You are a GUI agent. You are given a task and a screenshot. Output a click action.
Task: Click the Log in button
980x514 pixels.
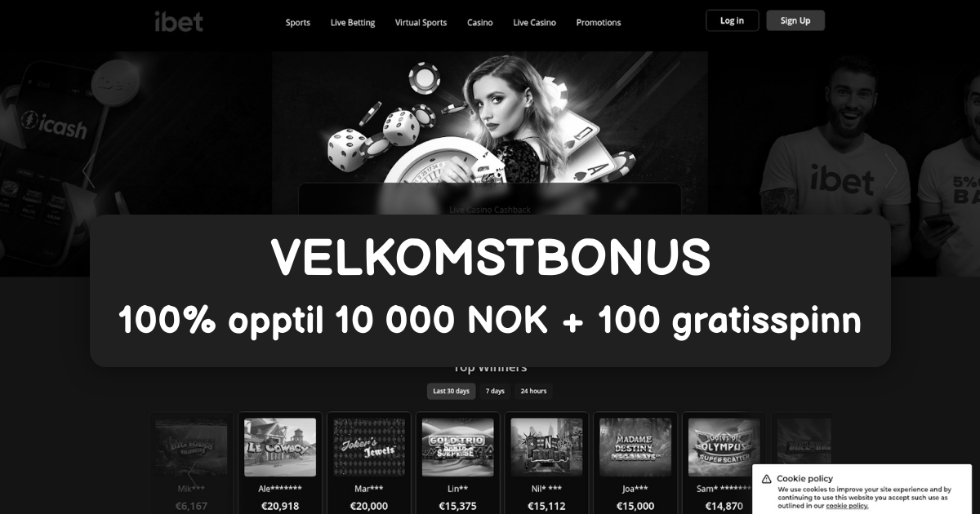click(732, 20)
